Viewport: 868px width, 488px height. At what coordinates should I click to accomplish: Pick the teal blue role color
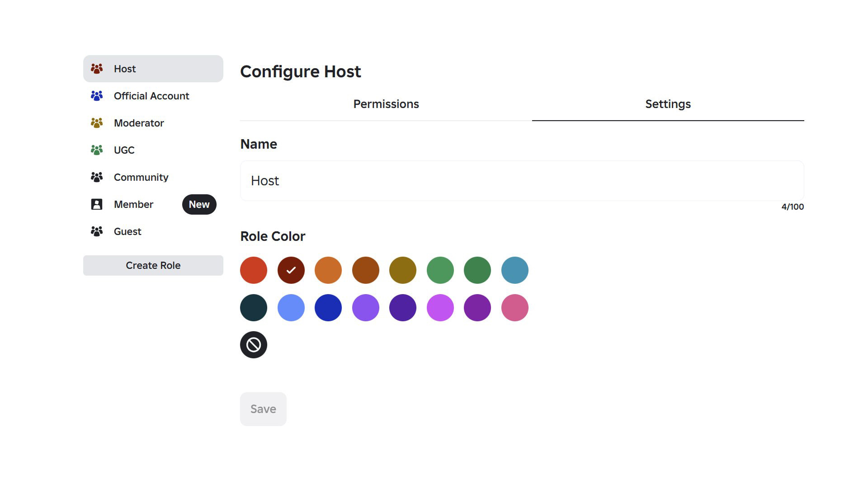515,270
